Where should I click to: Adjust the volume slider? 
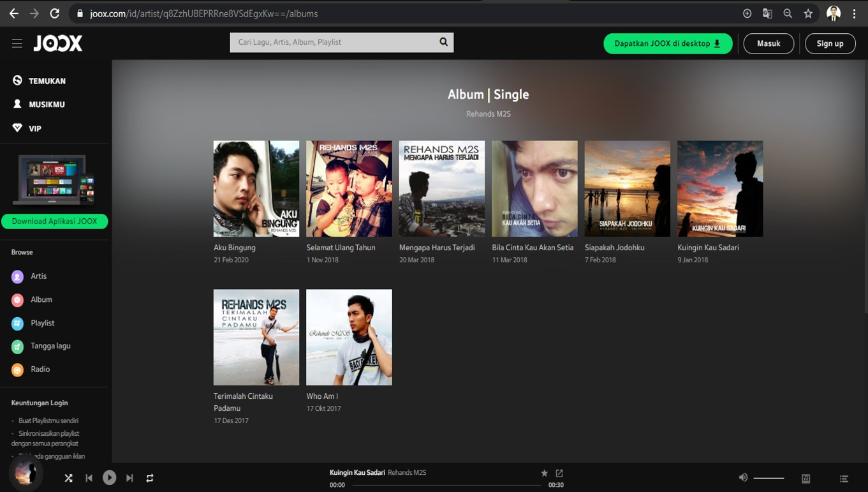coord(769,478)
